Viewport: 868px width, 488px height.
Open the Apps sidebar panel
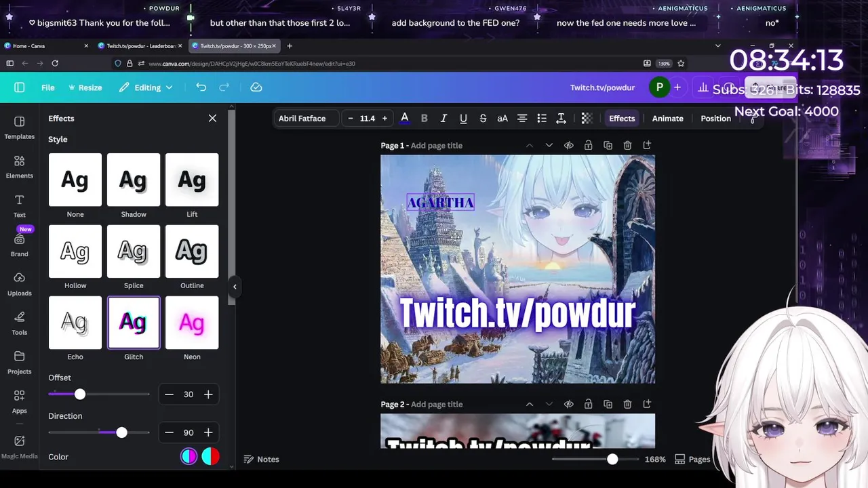coord(19,403)
